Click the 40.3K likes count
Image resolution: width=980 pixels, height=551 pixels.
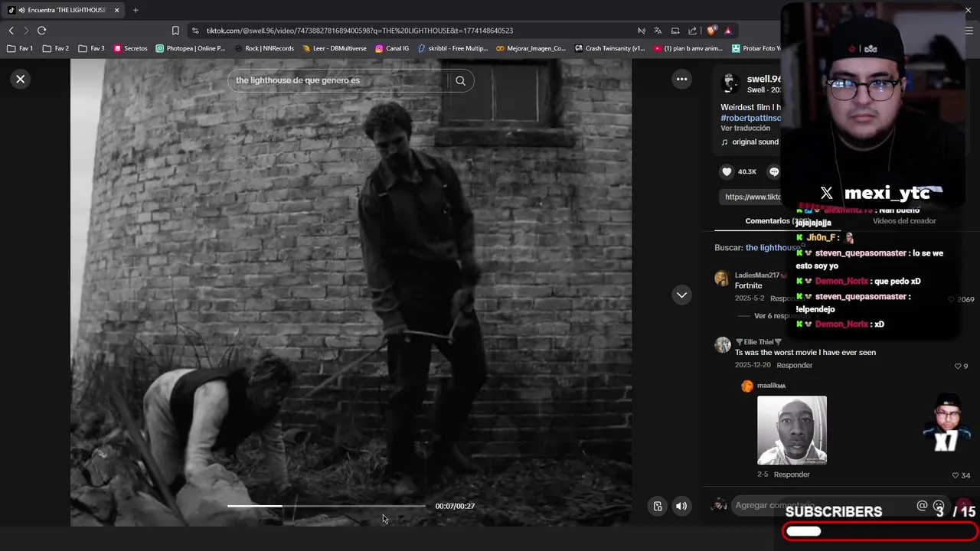[x=747, y=171]
